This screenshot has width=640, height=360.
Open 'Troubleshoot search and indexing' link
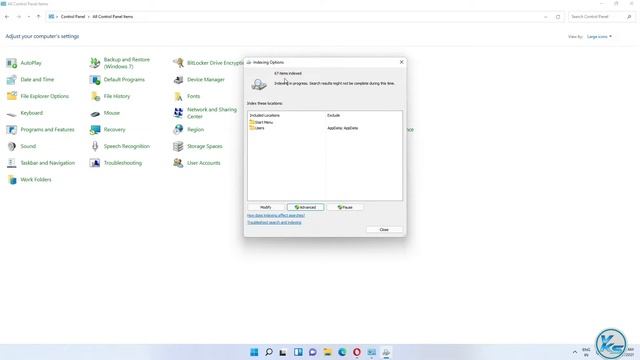pyautogui.click(x=274, y=222)
